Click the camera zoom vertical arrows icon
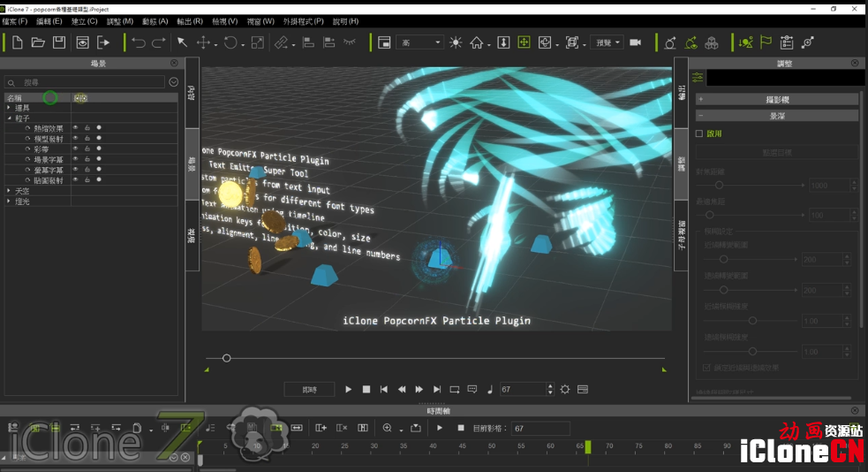This screenshot has width=868, height=472. [503, 42]
